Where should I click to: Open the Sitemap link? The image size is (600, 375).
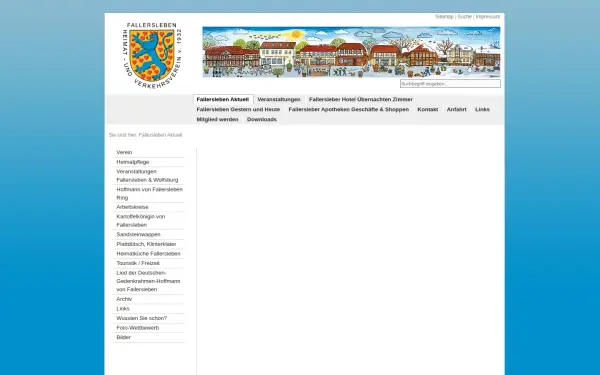coord(444,17)
